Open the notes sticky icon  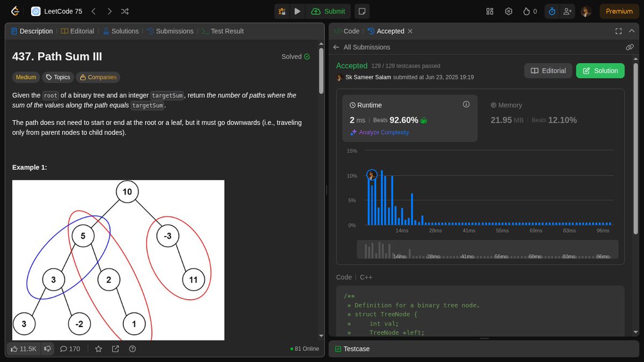[362, 11]
